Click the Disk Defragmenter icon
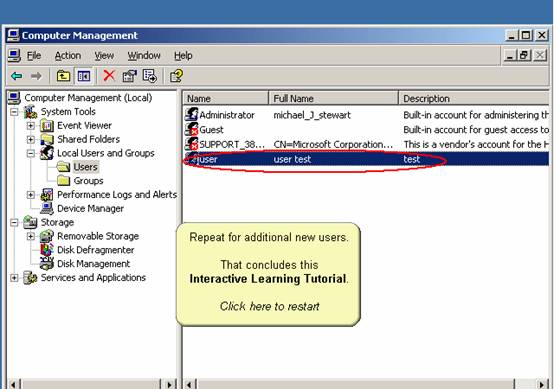This screenshot has height=389, width=554. point(47,250)
